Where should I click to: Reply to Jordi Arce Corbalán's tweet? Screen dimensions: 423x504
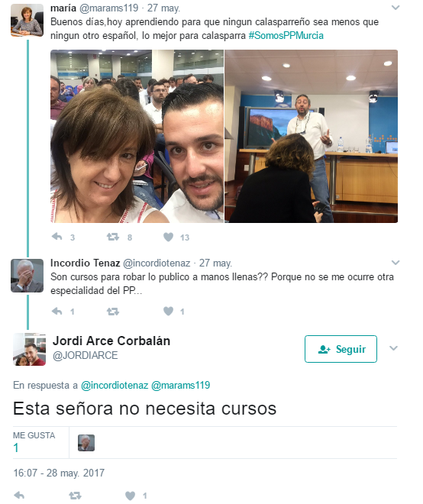(19, 496)
